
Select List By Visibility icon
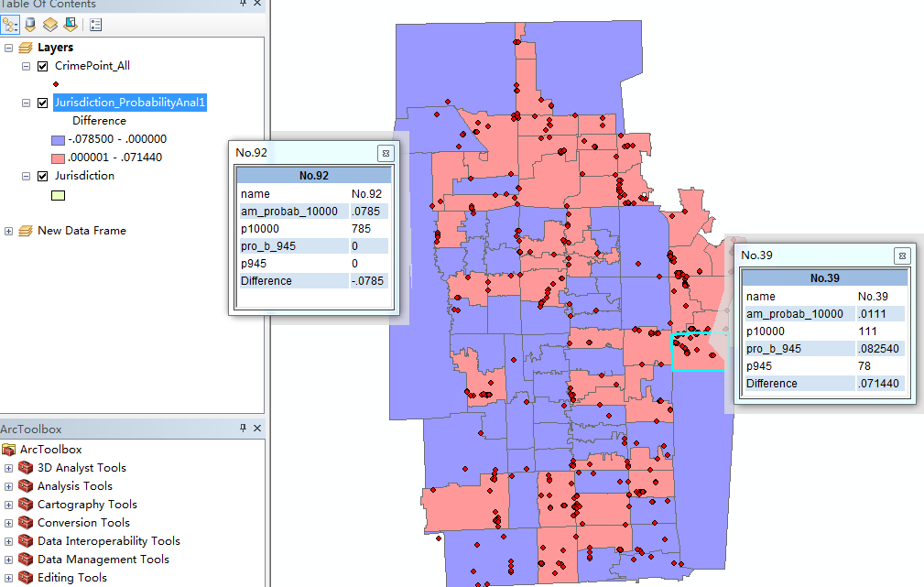(x=50, y=25)
